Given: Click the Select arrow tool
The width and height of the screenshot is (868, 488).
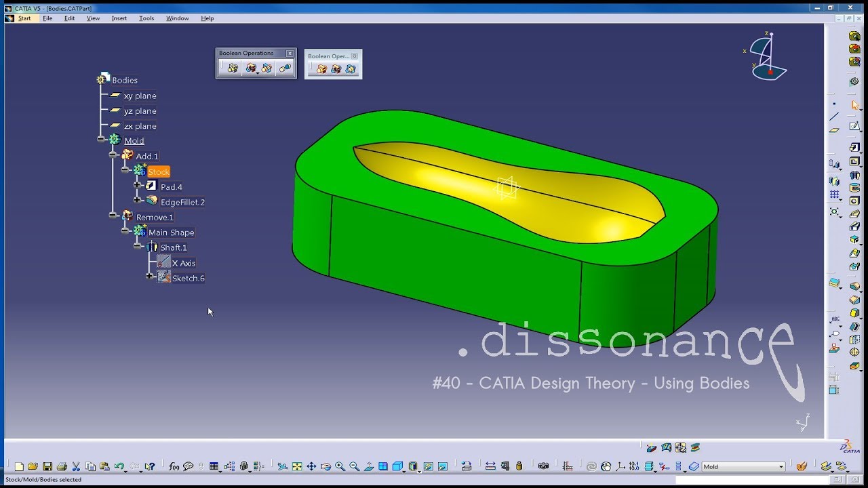Looking at the screenshot, I should click(854, 105).
